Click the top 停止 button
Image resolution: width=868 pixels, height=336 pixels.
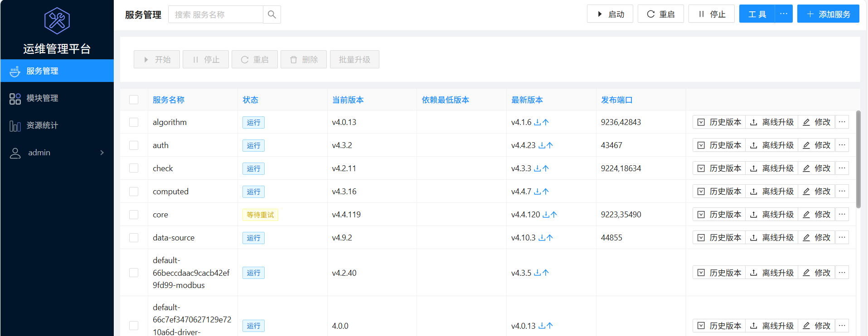[712, 14]
